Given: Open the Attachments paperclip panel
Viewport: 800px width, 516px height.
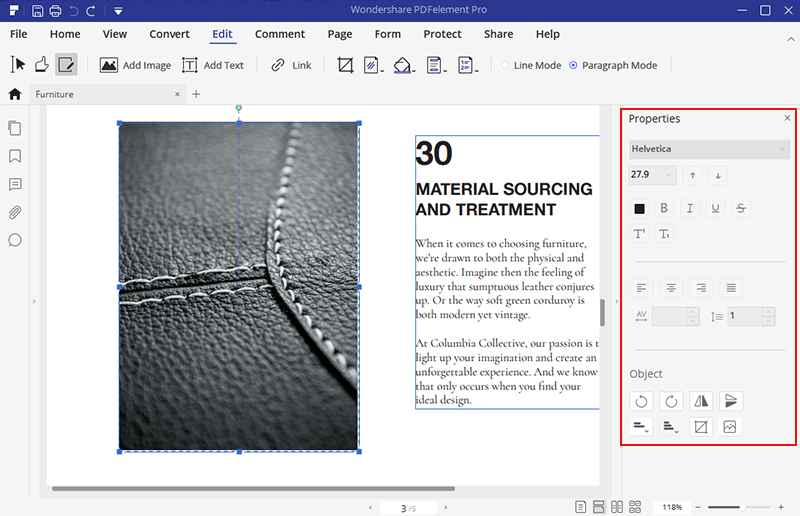Looking at the screenshot, I should [x=15, y=212].
